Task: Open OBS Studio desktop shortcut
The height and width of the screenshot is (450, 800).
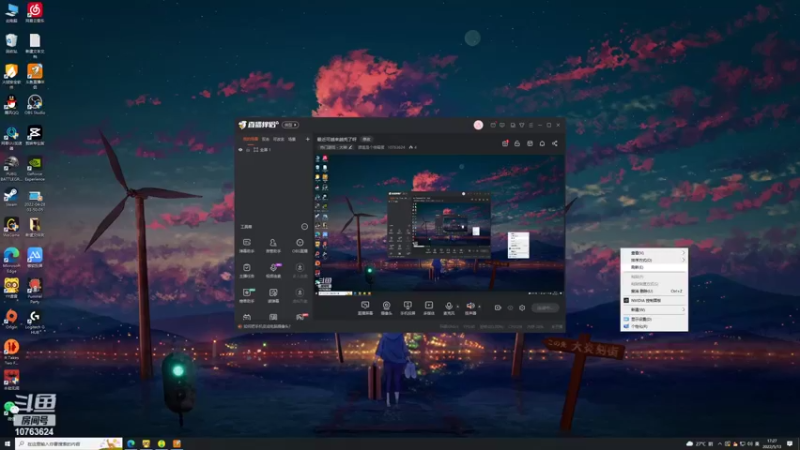Action: click(35, 105)
